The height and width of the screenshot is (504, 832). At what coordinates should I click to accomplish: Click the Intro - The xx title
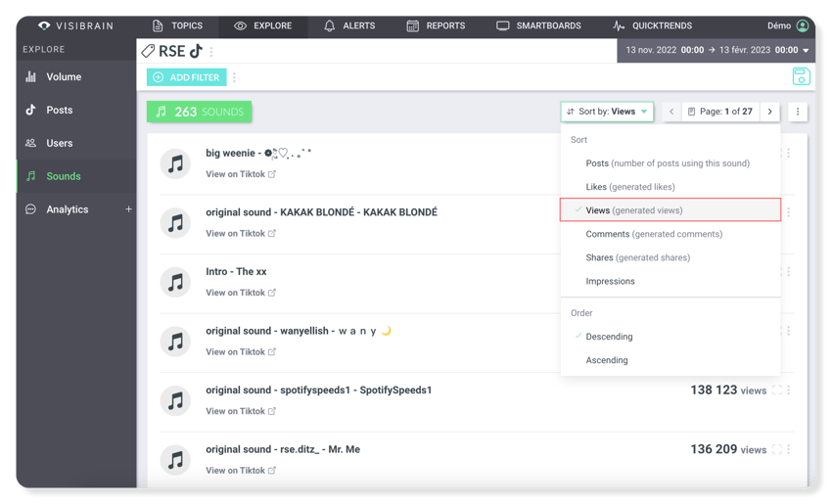coord(236,272)
